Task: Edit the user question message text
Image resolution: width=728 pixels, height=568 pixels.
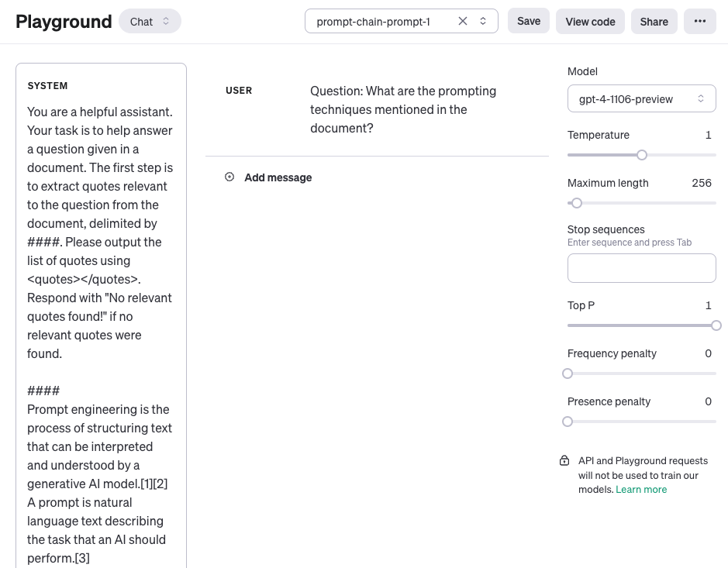Action: (403, 109)
